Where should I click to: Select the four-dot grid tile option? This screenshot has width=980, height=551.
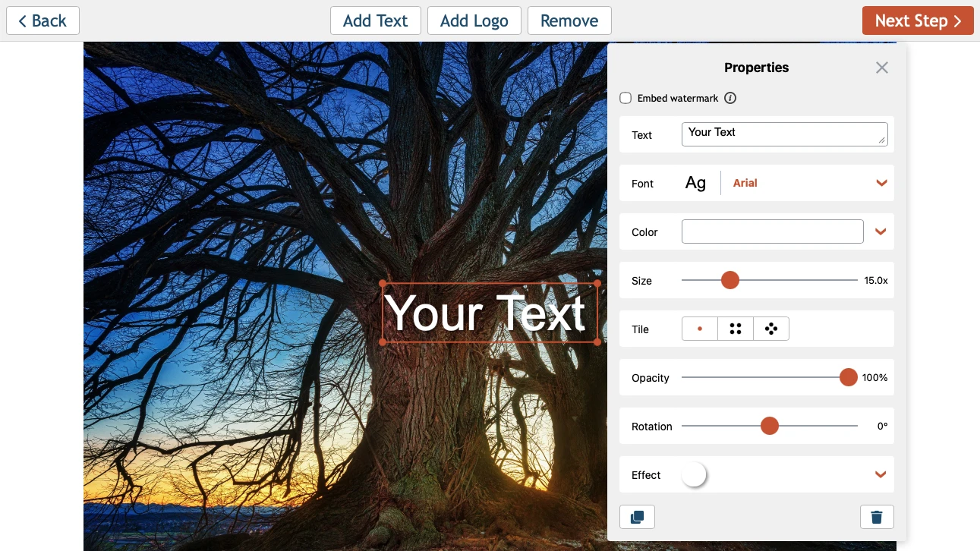pyautogui.click(x=736, y=329)
